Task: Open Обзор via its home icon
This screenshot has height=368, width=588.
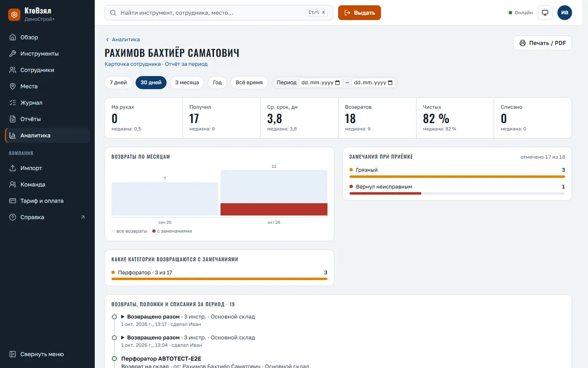Action: [13, 37]
